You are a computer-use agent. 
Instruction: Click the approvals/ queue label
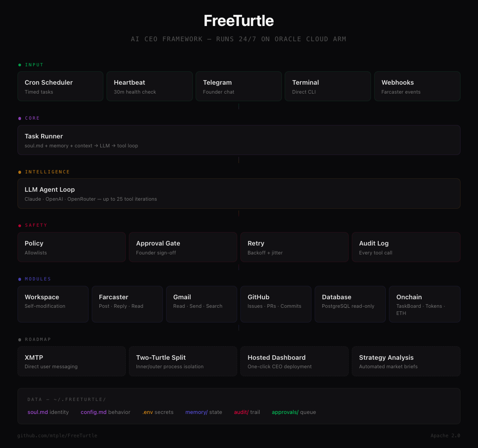294,412
